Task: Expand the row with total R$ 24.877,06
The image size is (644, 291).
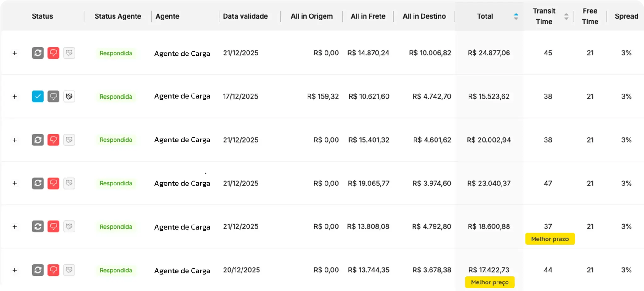Action: [14, 53]
